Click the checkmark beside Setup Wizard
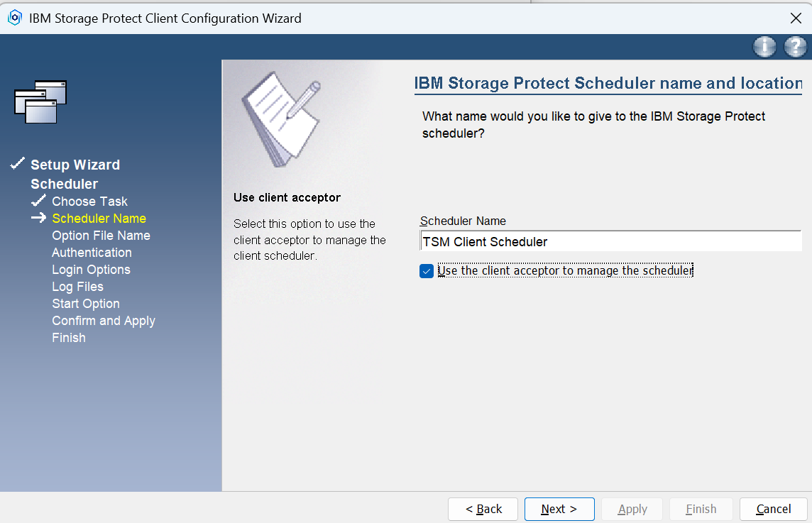 point(18,165)
